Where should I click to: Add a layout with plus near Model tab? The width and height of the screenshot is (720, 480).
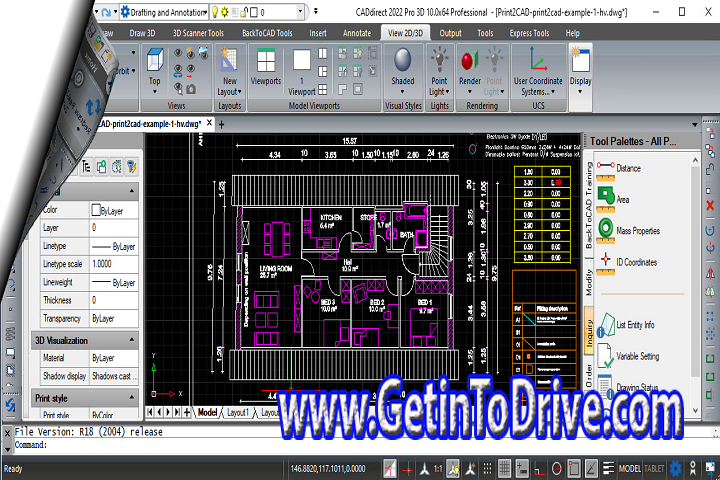point(187,412)
